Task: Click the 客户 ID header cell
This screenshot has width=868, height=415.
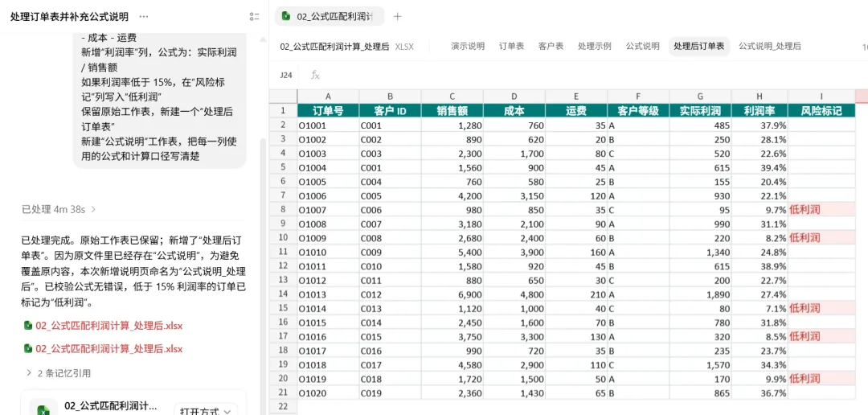Action: [x=391, y=111]
